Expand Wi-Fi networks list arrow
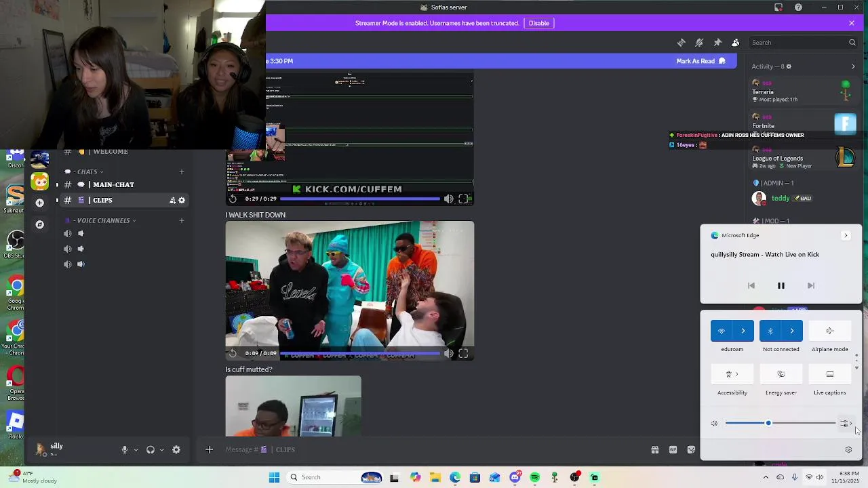Viewport: 868px width, 488px height. (743, 331)
